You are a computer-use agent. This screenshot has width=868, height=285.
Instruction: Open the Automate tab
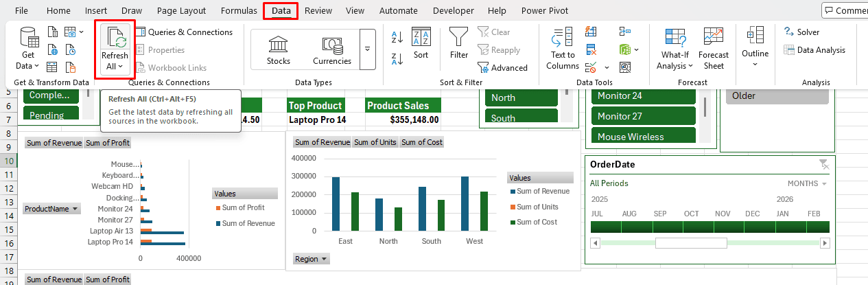tap(399, 10)
